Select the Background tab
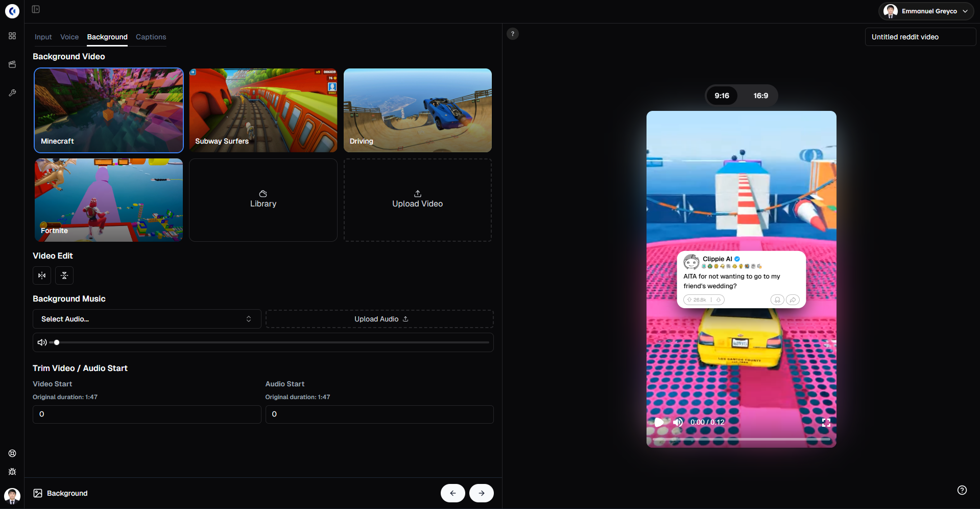 (107, 37)
